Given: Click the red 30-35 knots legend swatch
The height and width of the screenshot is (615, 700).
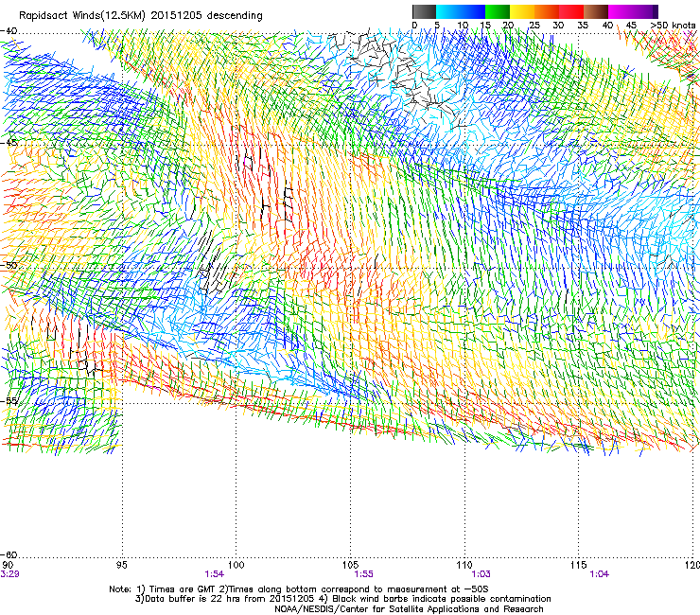Looking at the screenshot, I should [x=571, y=11].
